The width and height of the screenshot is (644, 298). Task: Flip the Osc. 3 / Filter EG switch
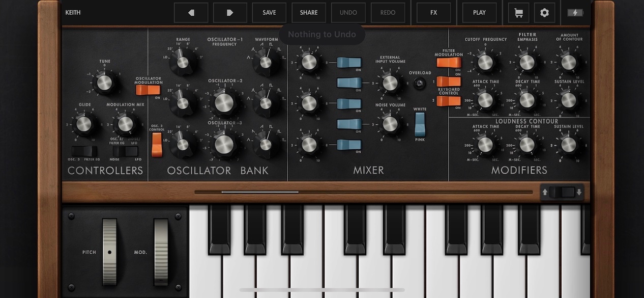click(84, 151)
